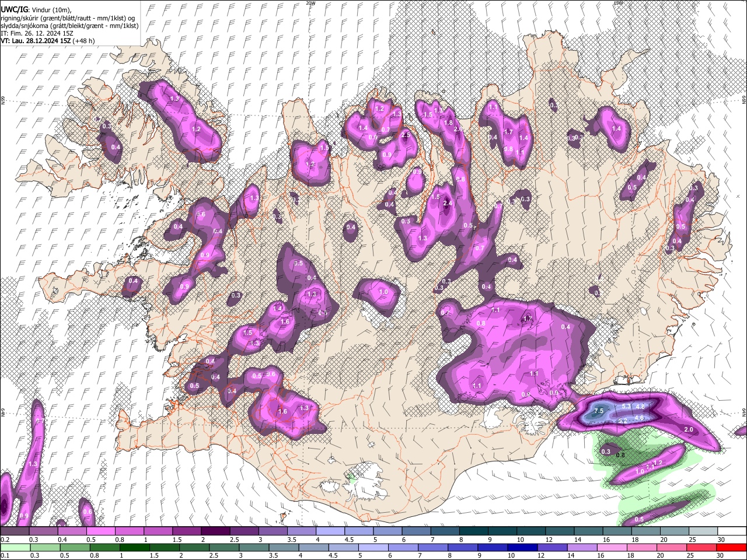Click the light pink swatch labeled 16 in bottom legend
This screenshot has height=560, width=747.
[x=612, y=547]
